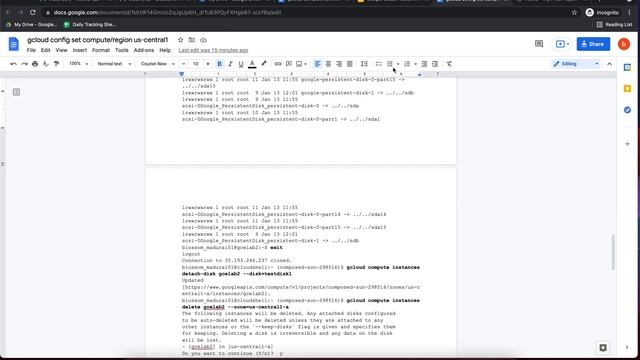Go to the Docs home icon

click(x=13, y=44)
